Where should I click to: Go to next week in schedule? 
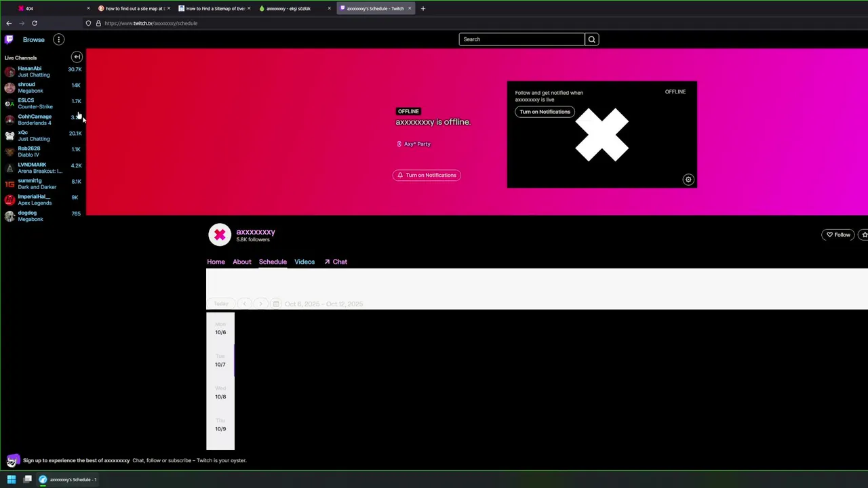(260, 304)
